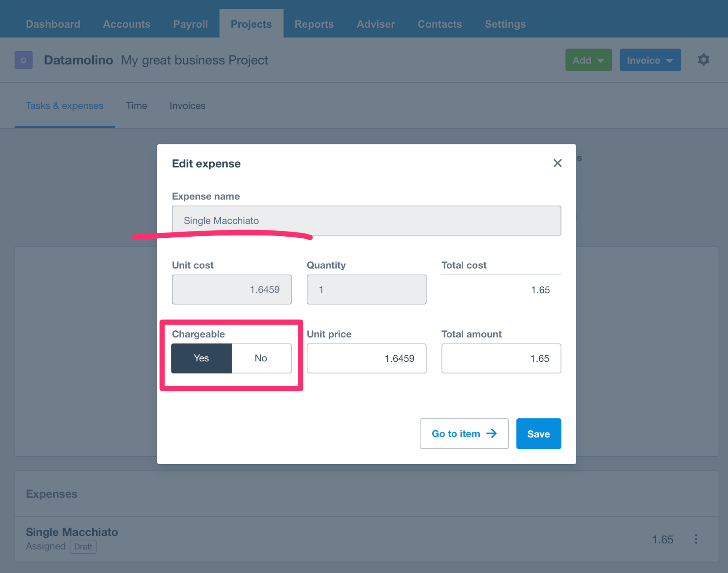728x573 pixels.
Task: Close the Edit expense dialog
Action: click(x=557, y=163)
